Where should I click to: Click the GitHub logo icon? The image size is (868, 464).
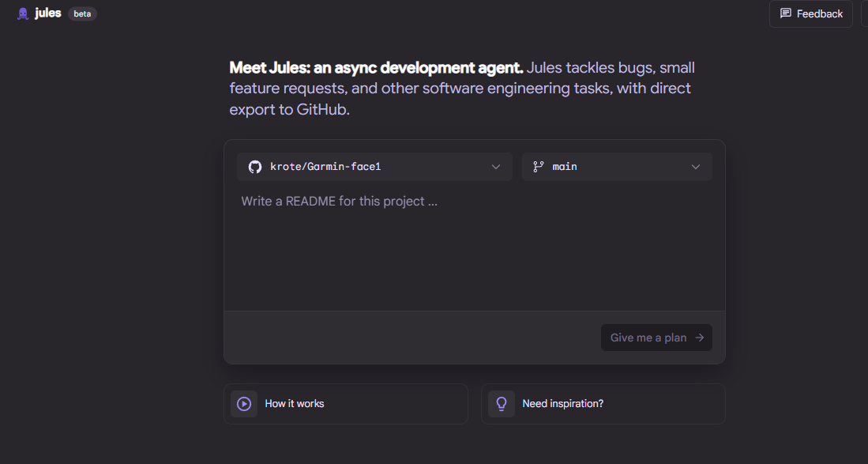(254, 167)
